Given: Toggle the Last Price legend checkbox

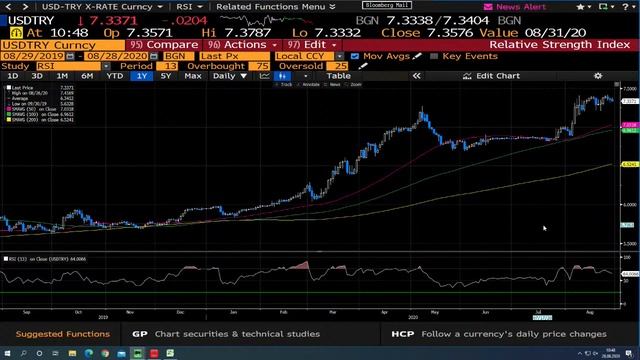Looking at the screenshot, I should click(9, 88).
